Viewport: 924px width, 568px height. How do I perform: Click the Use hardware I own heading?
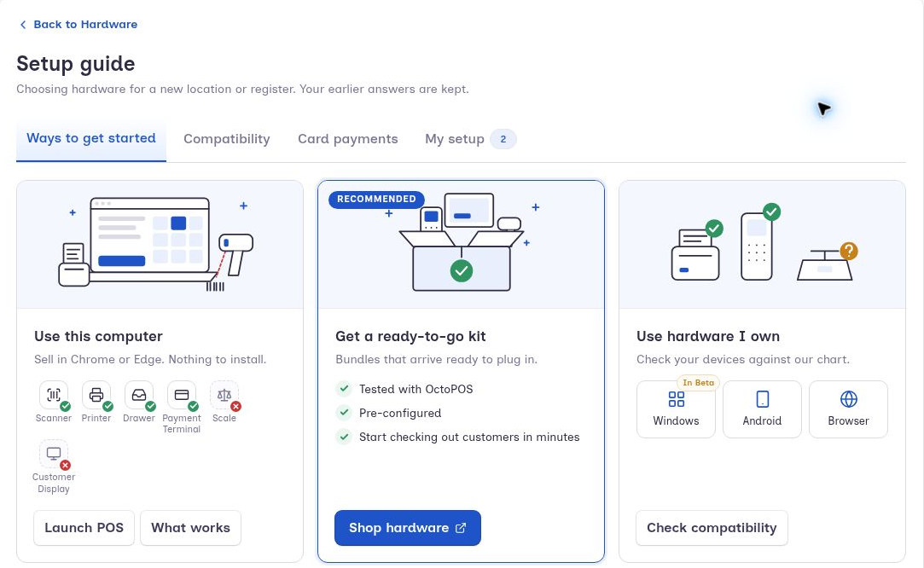pyautogui.click(x=708, y=336)
